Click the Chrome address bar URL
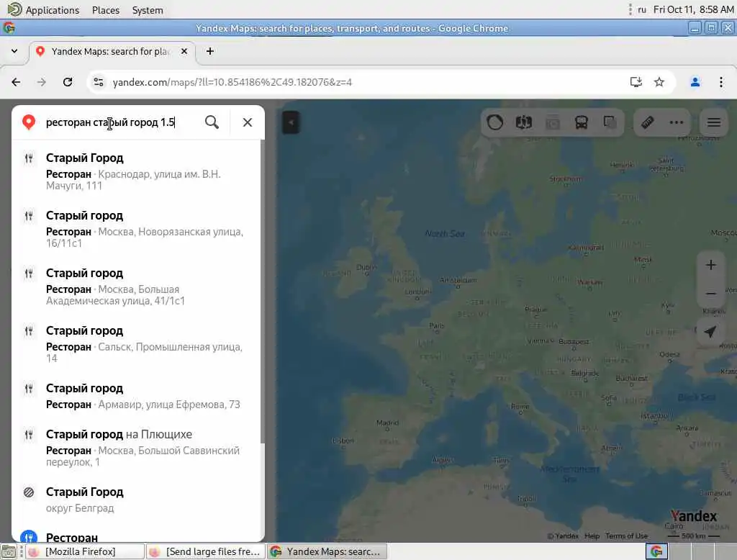This screenshot has width=737, height=560. coord(232,82)
